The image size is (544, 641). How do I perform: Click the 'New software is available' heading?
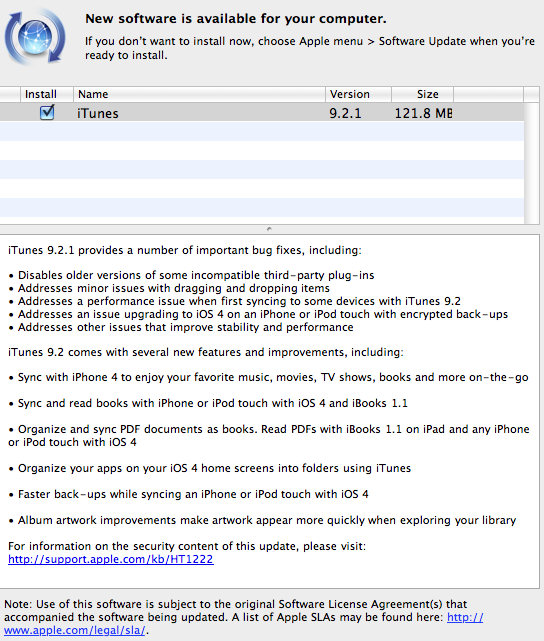[x=236, y=19]
